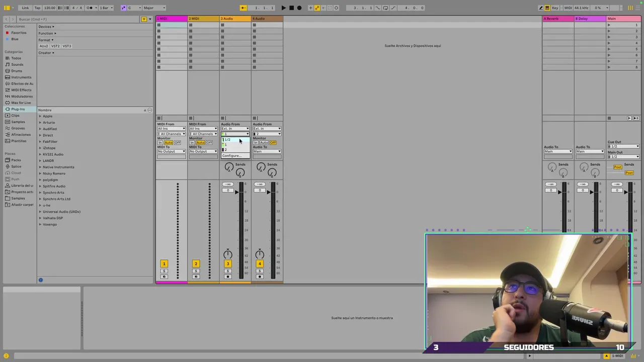Click the tempo field showing 120.00
Image resolution: width=644 pixels, height=362 pixels.
pyautogui.click(x=49, y=8)
